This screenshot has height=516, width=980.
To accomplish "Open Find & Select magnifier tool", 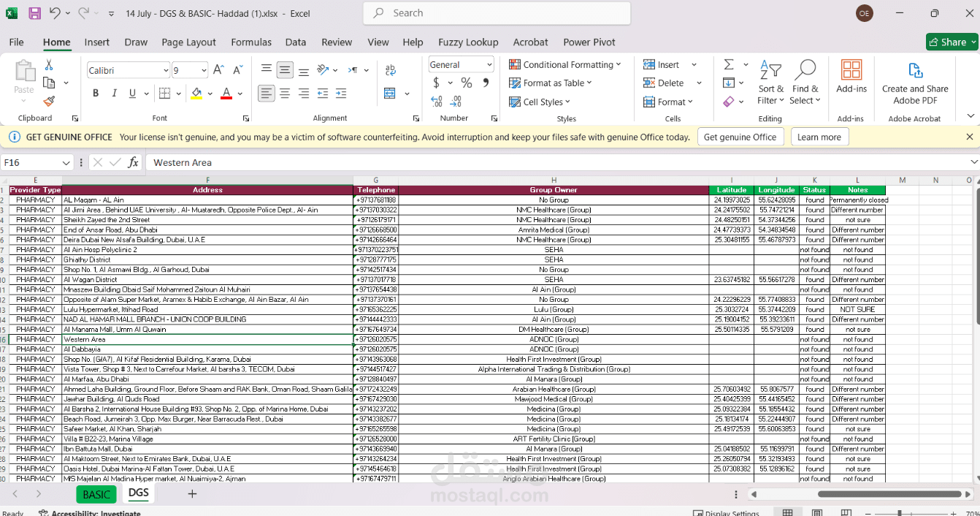I will click(x=805, y=83).
